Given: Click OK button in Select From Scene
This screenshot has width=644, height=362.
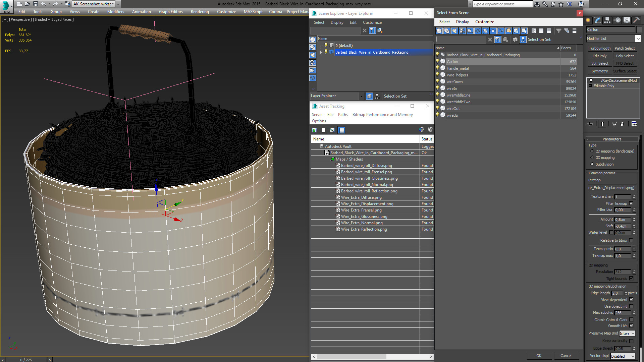Looking at the screenshot, I should [539, 356].
